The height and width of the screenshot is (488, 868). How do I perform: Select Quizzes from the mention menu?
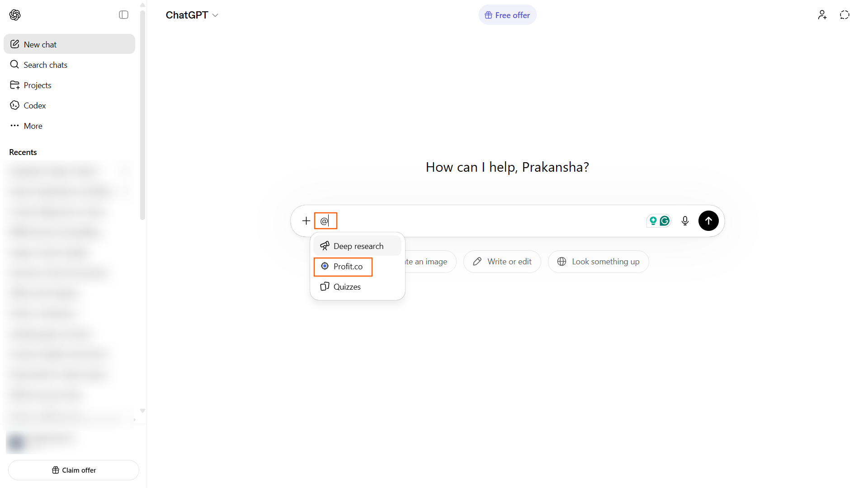pos(357,286)
